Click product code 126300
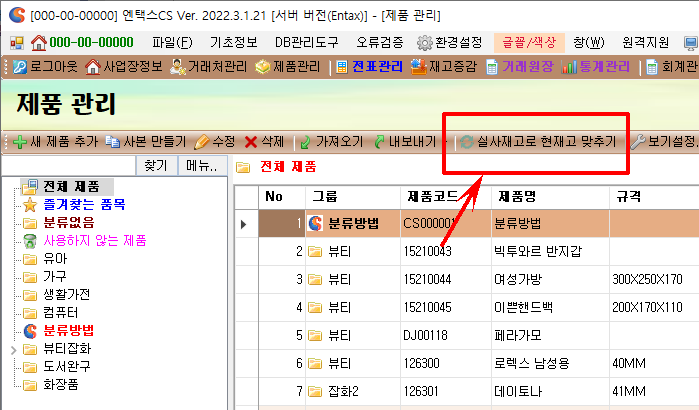Viewport: 699px width, 410px height. pyautogui.click(x=421, y=364)
